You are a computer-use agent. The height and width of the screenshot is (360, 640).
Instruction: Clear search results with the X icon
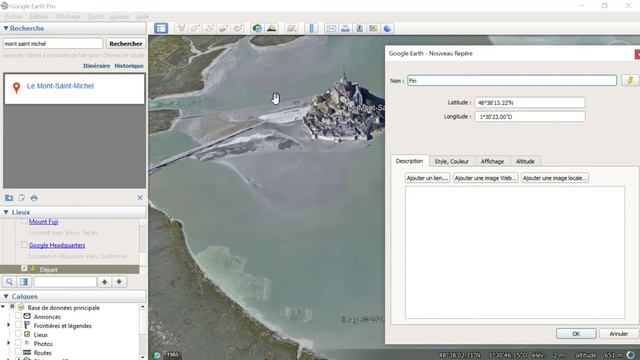(140, 198)
